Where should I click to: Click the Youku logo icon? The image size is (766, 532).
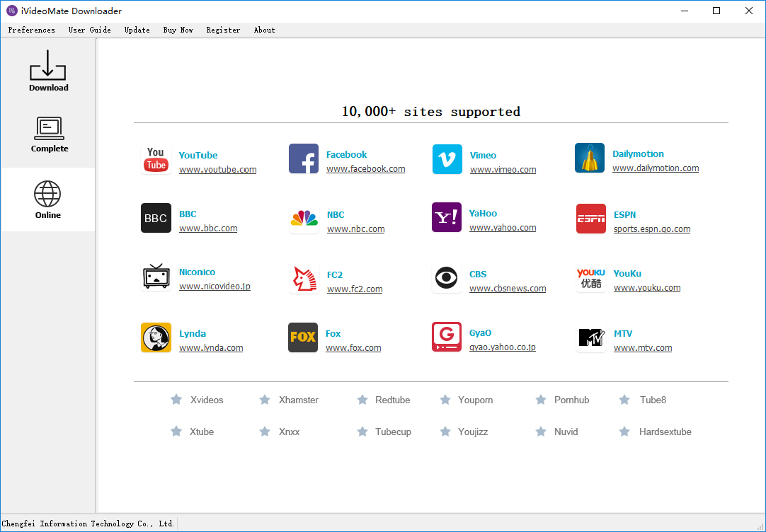[x=591, y=278]
